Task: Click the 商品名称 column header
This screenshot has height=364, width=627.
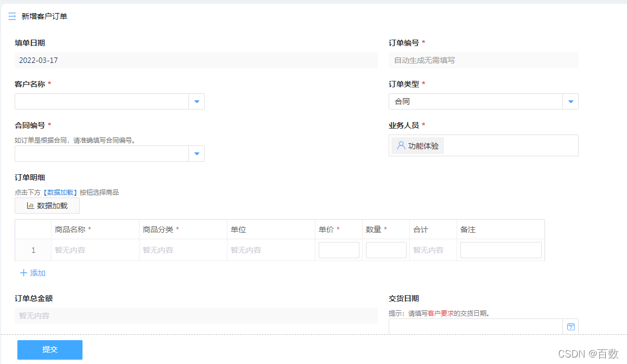Action: click(95, 230)
